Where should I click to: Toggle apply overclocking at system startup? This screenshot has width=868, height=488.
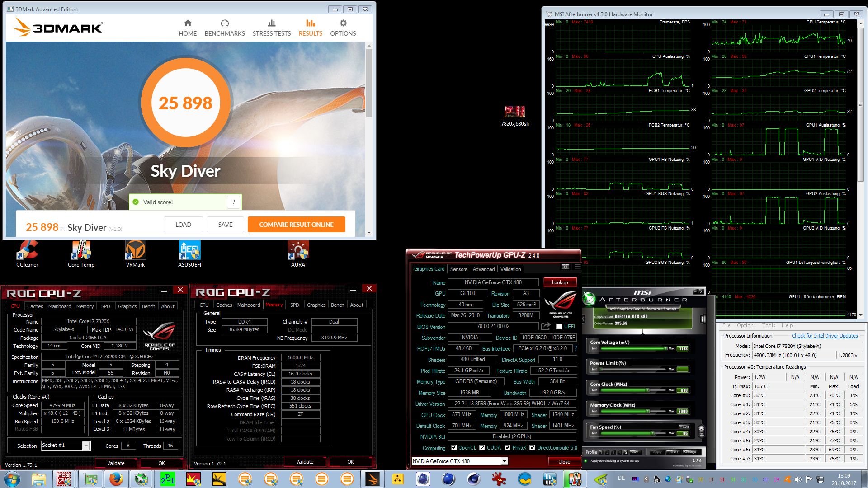(x=586, y=461)
